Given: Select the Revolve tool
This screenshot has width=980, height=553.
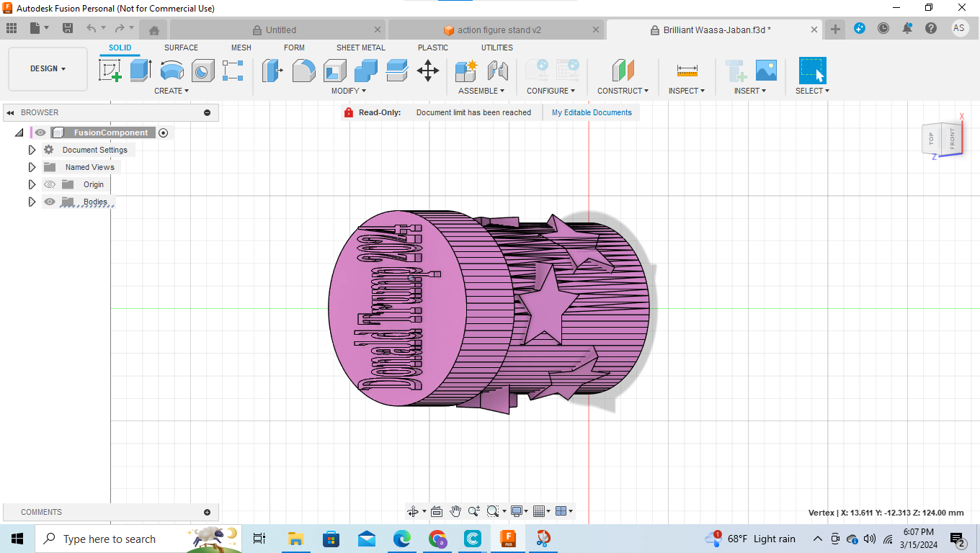Looking at the screenshot, I should [171, 70].
